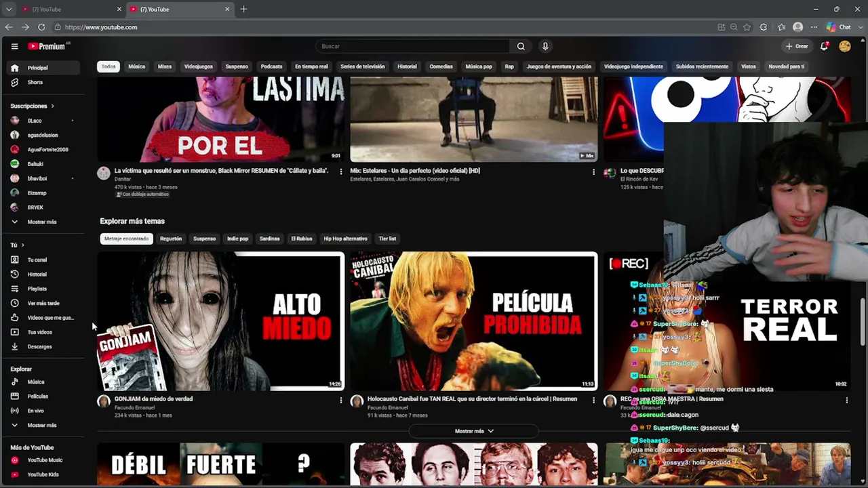Viewport: 868px width, 488px height.
Task: Open En vivo under Explorar
Action: pyautogui.click(x=44, y=411)
